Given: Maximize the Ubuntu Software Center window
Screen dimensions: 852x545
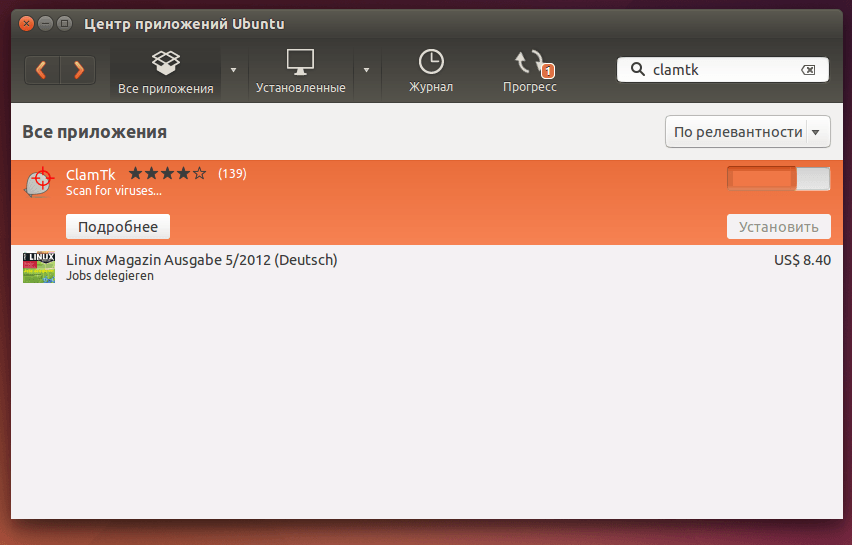Looking at the screenshot, I should pyautogui.click(x=65, y=23).
